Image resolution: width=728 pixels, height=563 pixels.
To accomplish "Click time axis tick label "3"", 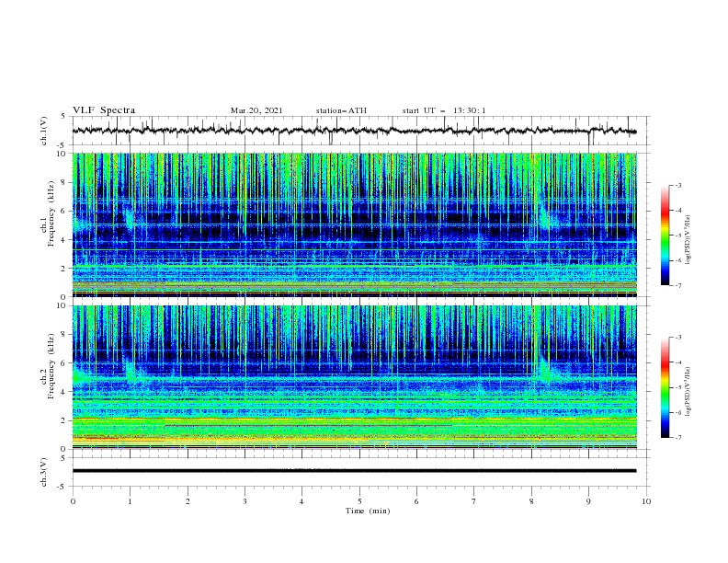I will click(245, 501).
